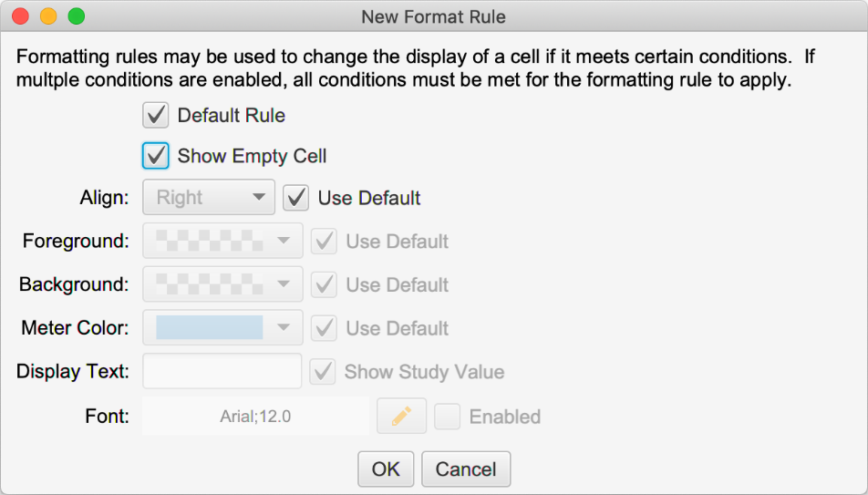Close the New Format Rule dialog

20,16
